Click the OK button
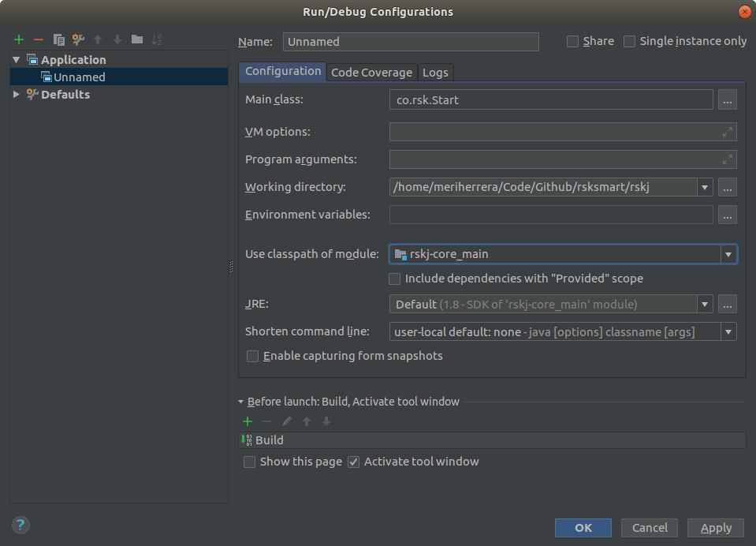This screenshot has height=546, width=756. pos(583,528)
